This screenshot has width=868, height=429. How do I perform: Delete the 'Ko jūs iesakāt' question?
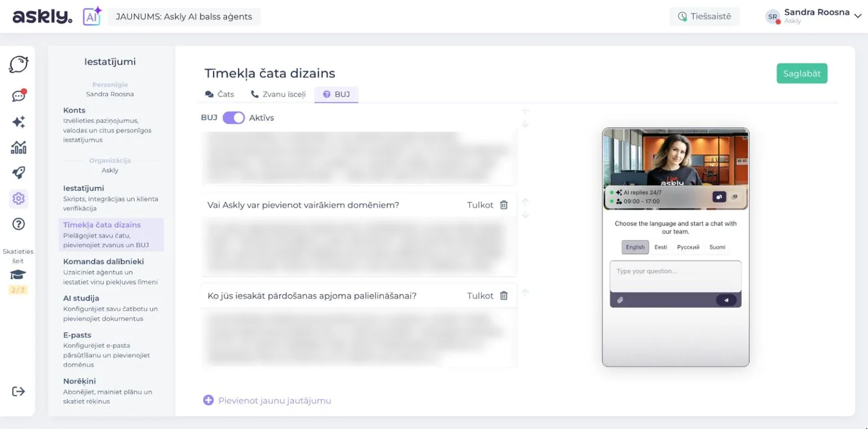[x=504, y=296]
